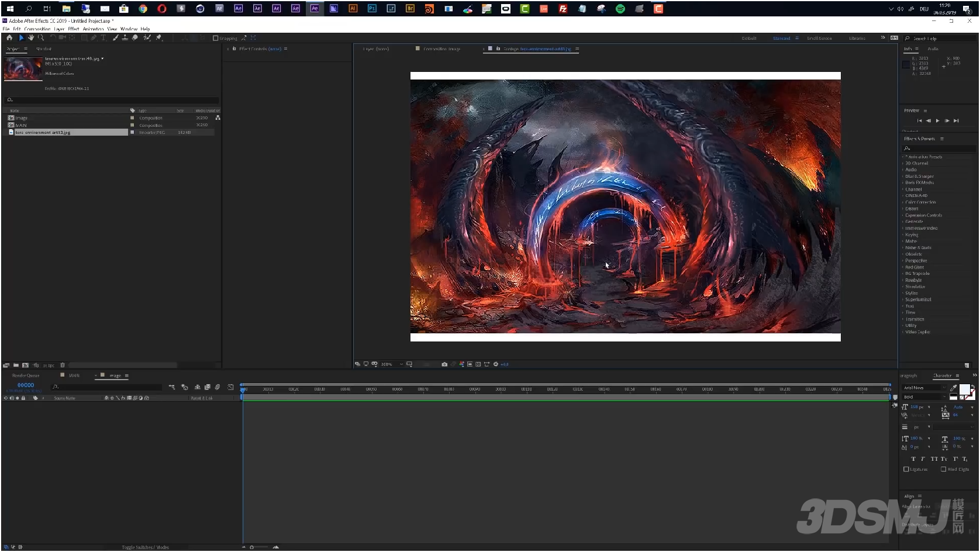Select the Standard workspace
The height and width of the screenshot is (552, 980).
[x=781, y=39]
